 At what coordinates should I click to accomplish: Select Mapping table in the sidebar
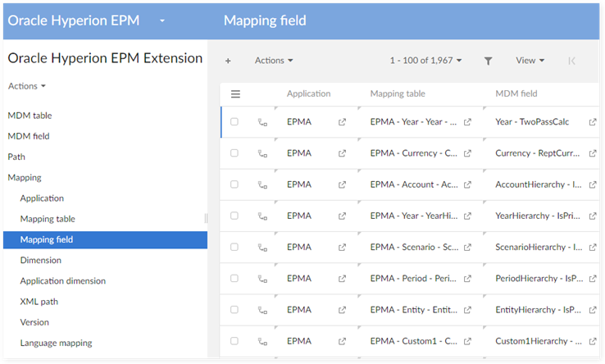tap(48, 219)
